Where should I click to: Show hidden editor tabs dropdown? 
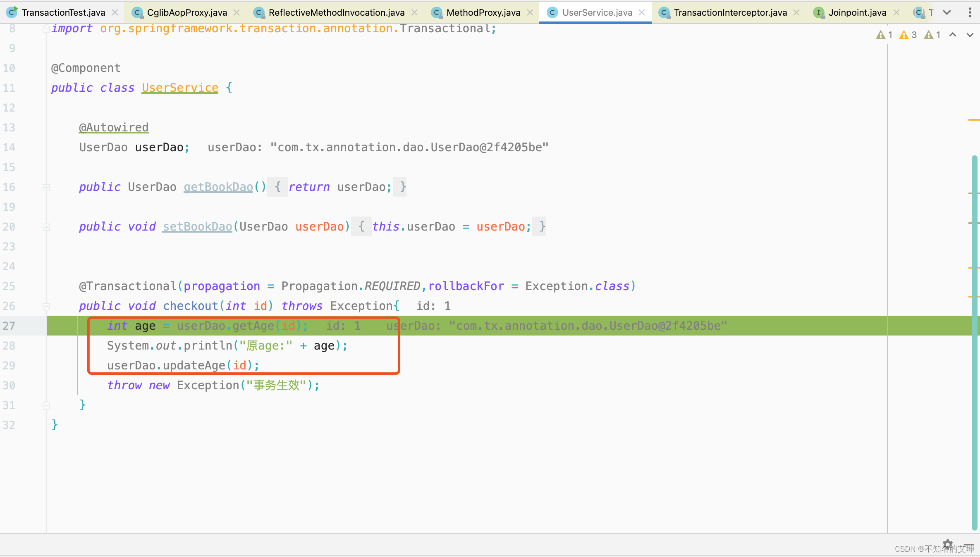coord(947,12)
